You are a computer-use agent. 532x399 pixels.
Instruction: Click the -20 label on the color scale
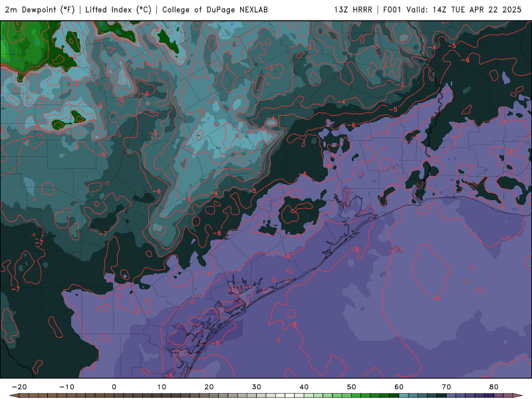pos(19,387)
